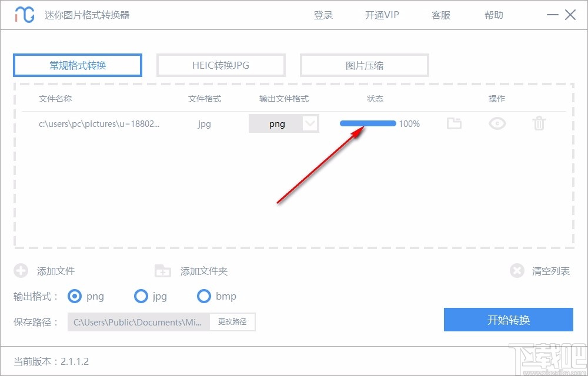Open the png output format dropdown in the file row
Image resolution: width=588 pixels, height=376 pixels.
(310, 123)
